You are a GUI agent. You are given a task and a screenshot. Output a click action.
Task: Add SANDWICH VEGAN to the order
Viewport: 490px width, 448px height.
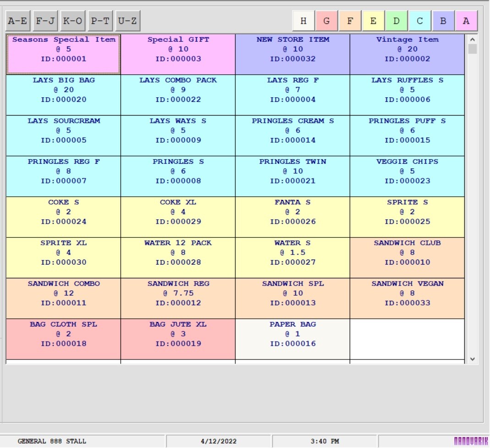coord(407,298)
